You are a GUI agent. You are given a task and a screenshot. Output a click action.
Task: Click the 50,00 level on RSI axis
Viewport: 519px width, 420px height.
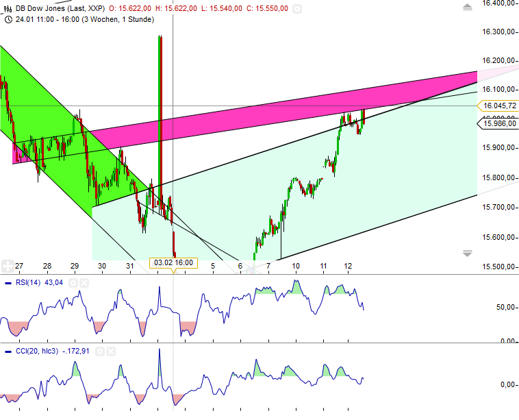(506, 308)
